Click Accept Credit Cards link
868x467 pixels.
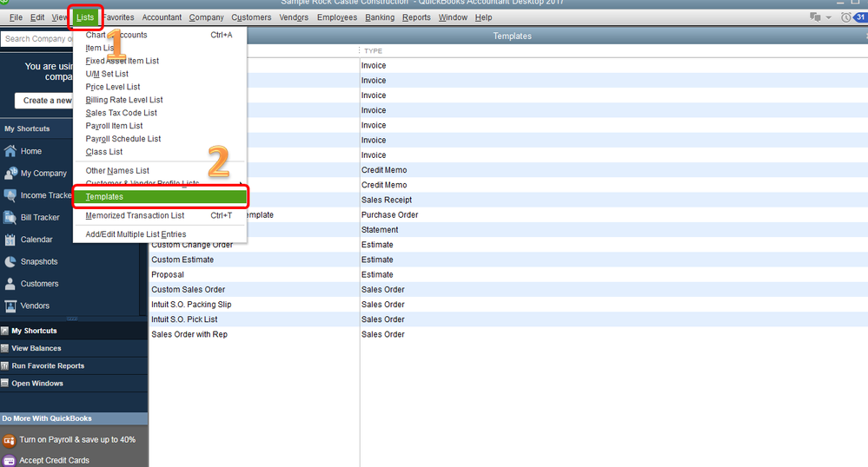(54, 460)
